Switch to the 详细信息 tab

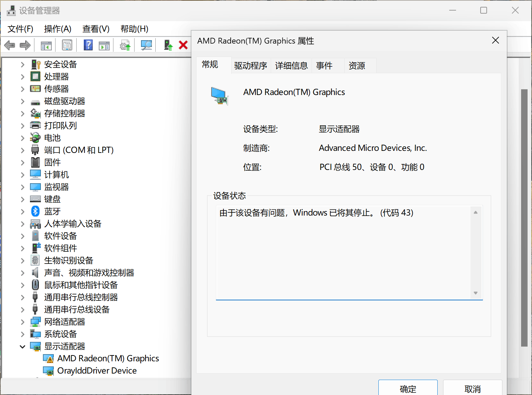click(292, 66)
